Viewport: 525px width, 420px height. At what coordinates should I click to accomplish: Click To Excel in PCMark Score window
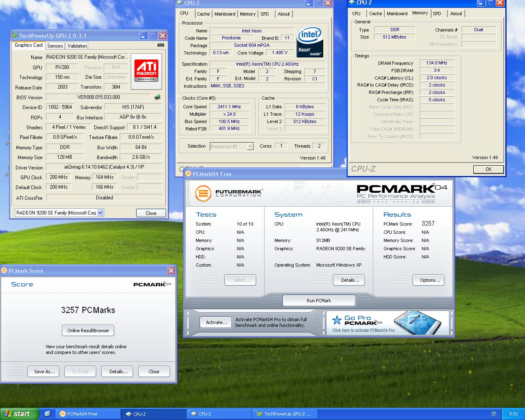coord(80,372)
